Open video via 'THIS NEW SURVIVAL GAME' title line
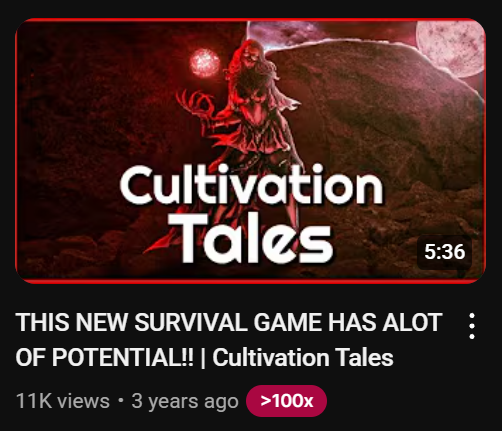 click(229, 322)
